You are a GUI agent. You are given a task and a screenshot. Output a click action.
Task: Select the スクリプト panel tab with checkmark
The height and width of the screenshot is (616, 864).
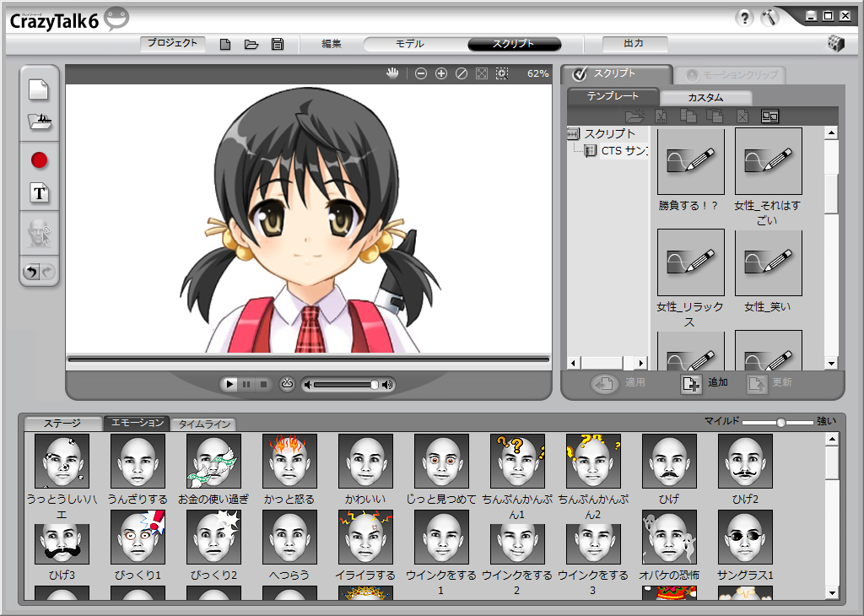(615, 73)
